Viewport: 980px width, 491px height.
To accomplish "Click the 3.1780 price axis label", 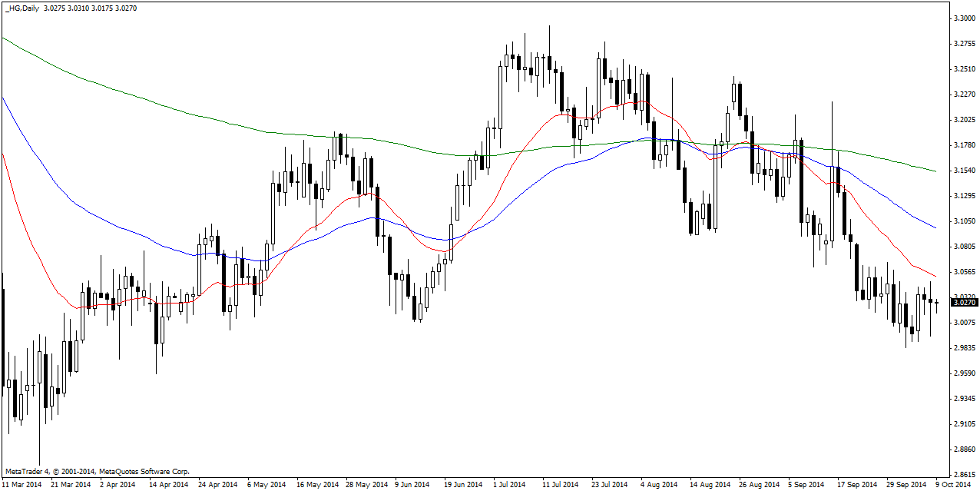I will [964, 145].
